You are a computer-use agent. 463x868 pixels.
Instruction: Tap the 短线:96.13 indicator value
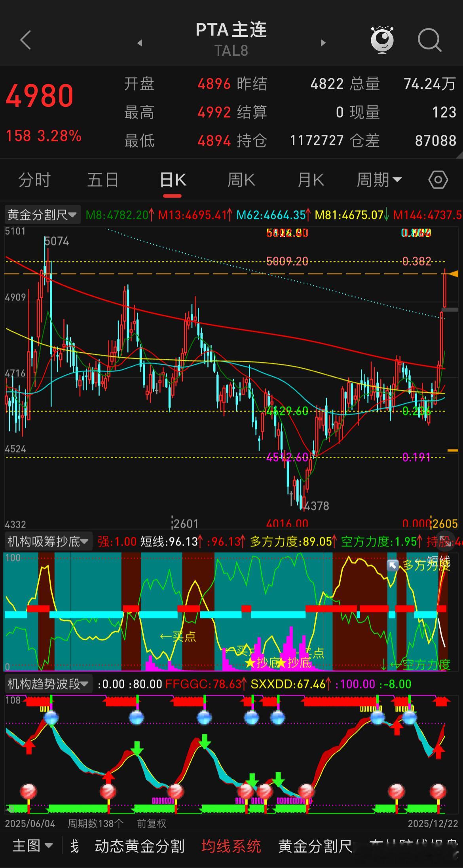(x=172, y=541)
